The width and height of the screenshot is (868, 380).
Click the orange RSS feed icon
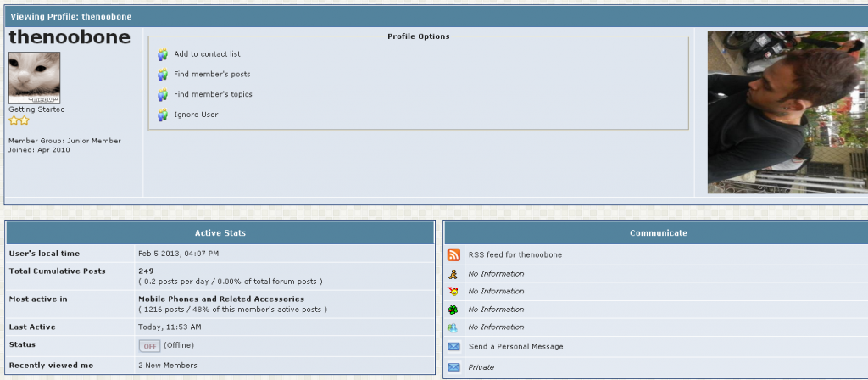tap(453, 254)
